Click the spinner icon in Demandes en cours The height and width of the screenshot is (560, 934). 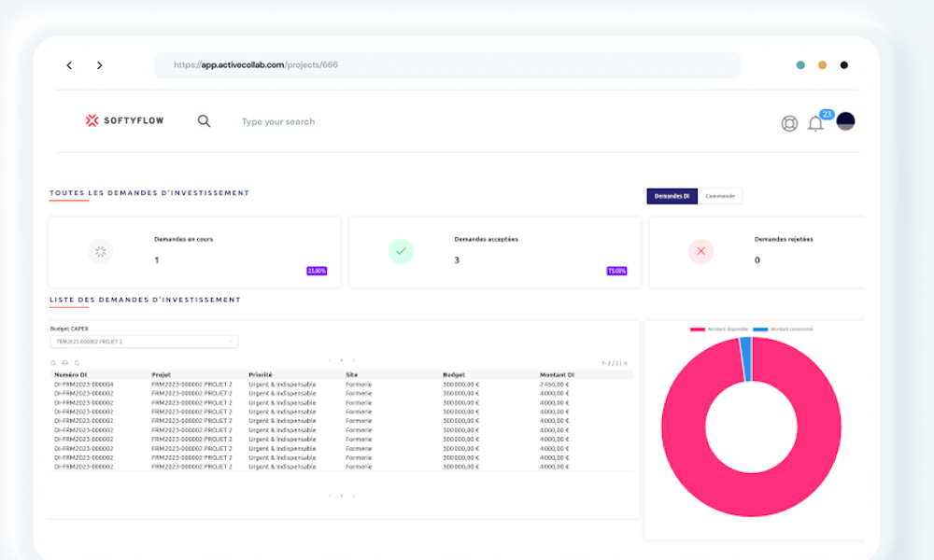(101, 252)
